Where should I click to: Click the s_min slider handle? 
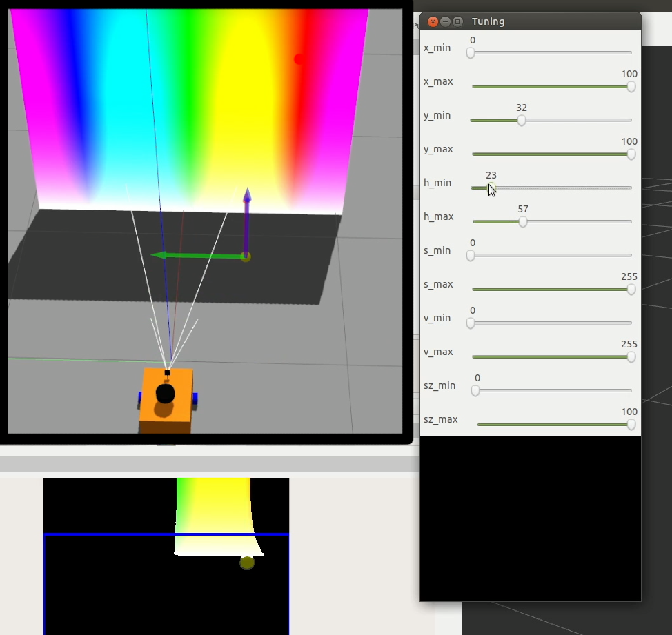pos(471,255)
